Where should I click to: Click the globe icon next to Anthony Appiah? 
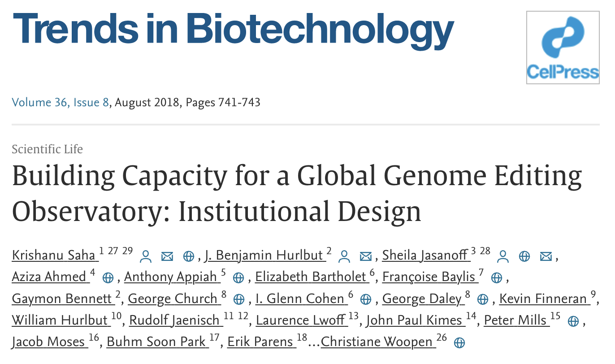coord(238,278)
